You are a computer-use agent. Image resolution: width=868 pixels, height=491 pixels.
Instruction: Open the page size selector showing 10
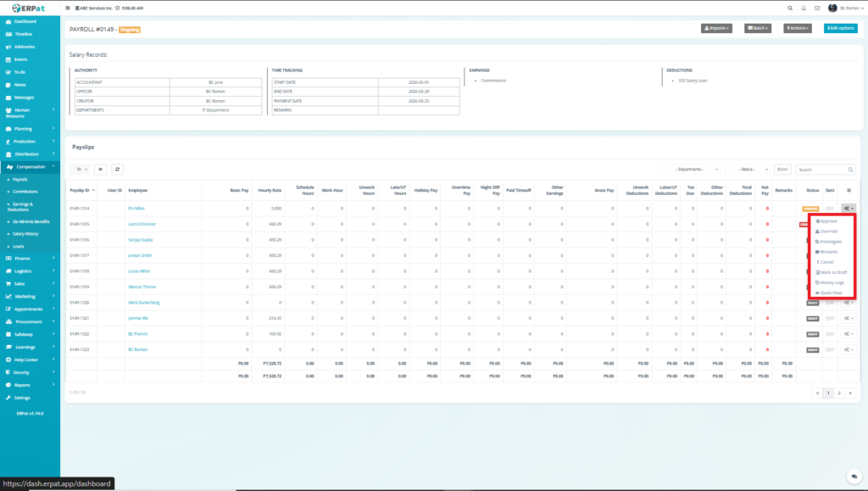pos(79,169)
